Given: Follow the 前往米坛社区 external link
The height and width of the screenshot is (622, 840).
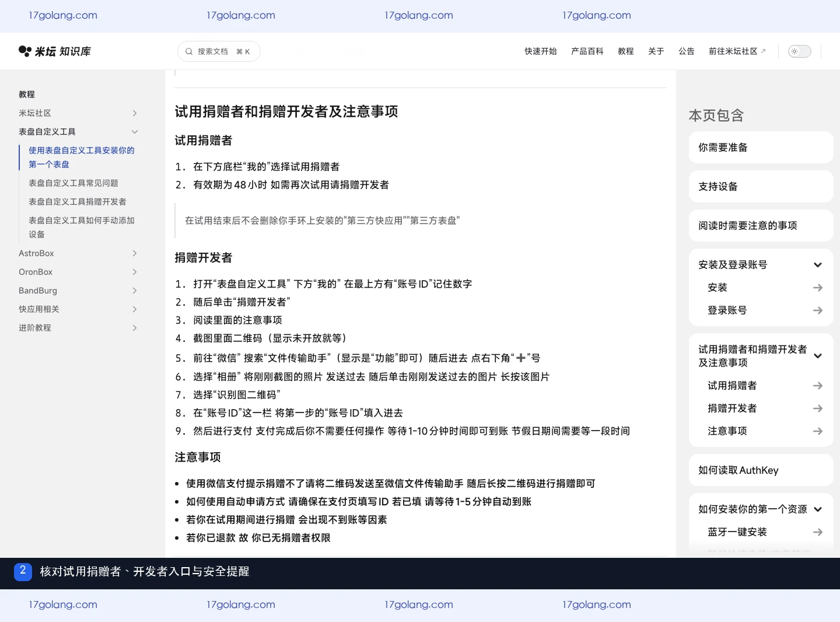Looking at the screenshot, I should tap(737, 51).
